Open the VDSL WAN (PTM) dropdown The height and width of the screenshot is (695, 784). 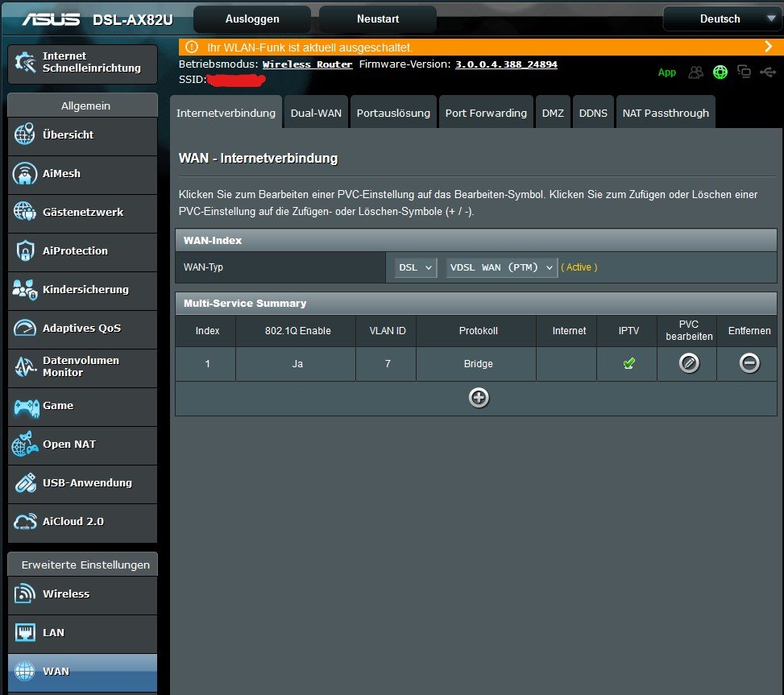point(501,267)
